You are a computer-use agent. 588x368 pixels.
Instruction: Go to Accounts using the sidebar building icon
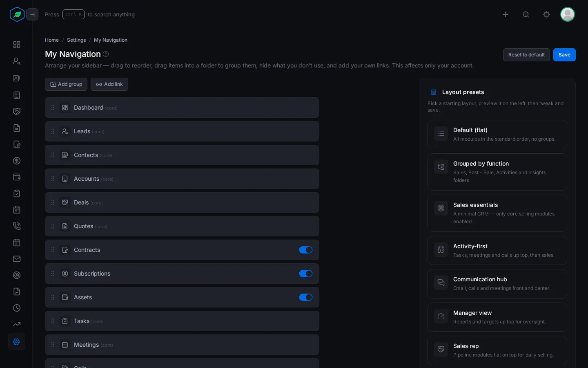tap(17, 95)
